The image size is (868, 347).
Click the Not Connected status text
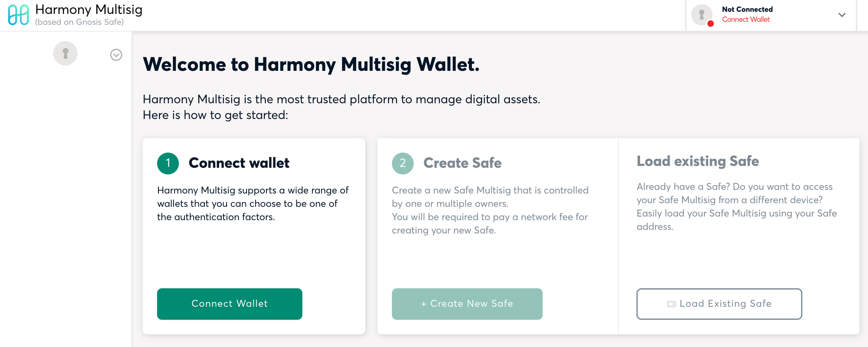click(x=747, y=9)
